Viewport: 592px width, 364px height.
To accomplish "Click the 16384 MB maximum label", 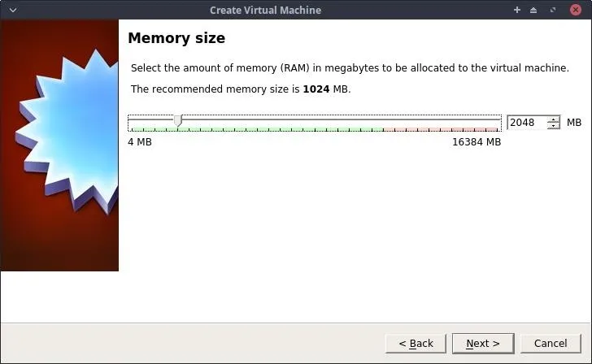I will coord(477,142).
